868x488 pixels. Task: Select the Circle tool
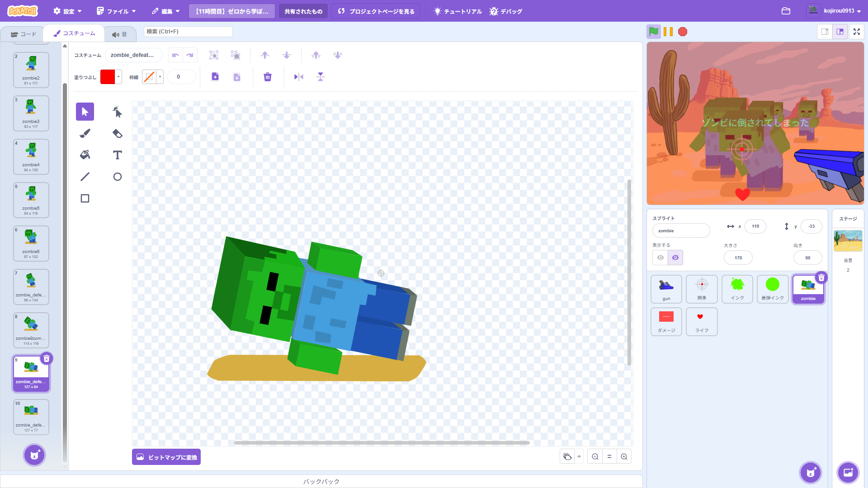click(x=117, y=177)
